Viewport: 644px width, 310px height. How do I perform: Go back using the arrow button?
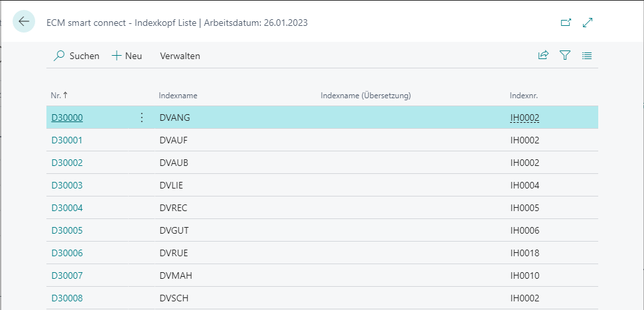(24, 21)
